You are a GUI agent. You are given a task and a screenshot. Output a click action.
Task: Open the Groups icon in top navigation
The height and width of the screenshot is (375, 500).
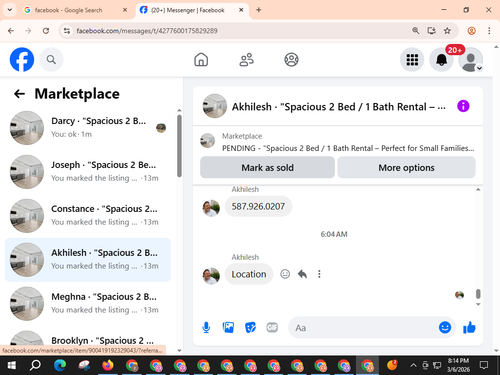(291, 60)
